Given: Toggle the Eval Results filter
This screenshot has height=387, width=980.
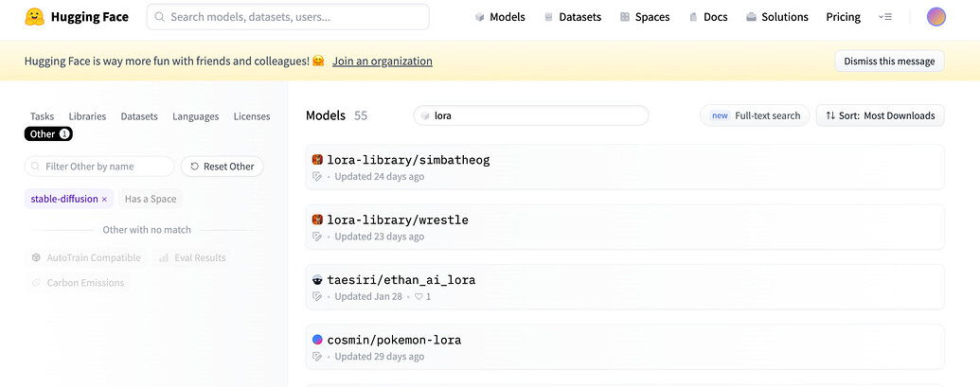Looking at the screenshot, I should point(192,257).
